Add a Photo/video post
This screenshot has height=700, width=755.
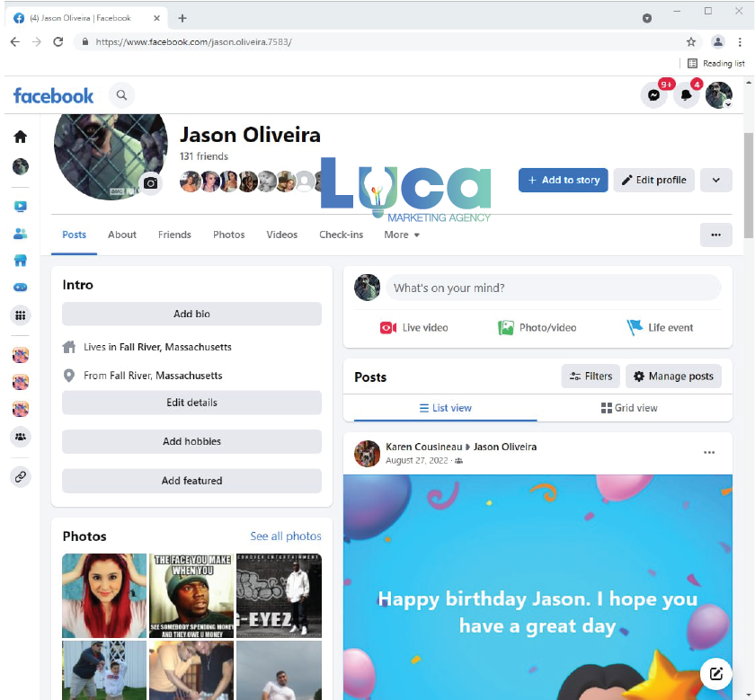pyautogui.click(x=537, y=328)
